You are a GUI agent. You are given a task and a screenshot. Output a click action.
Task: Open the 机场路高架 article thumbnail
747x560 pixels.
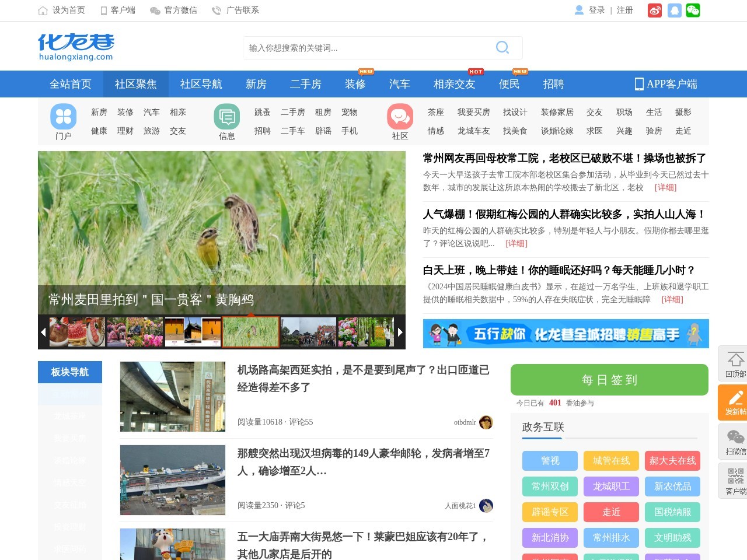pyautogui.click(x=173, y=397)
